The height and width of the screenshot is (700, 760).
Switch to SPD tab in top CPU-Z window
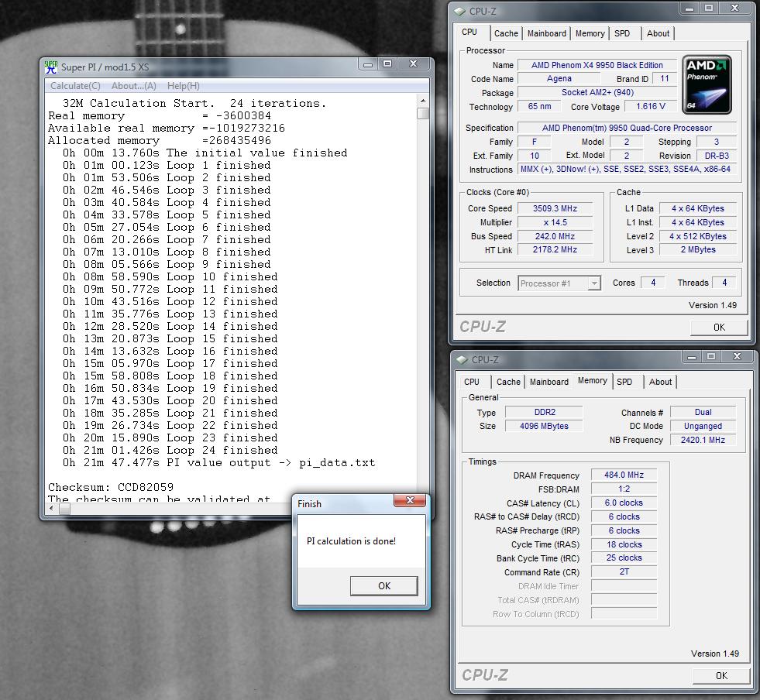coord(622,33)
